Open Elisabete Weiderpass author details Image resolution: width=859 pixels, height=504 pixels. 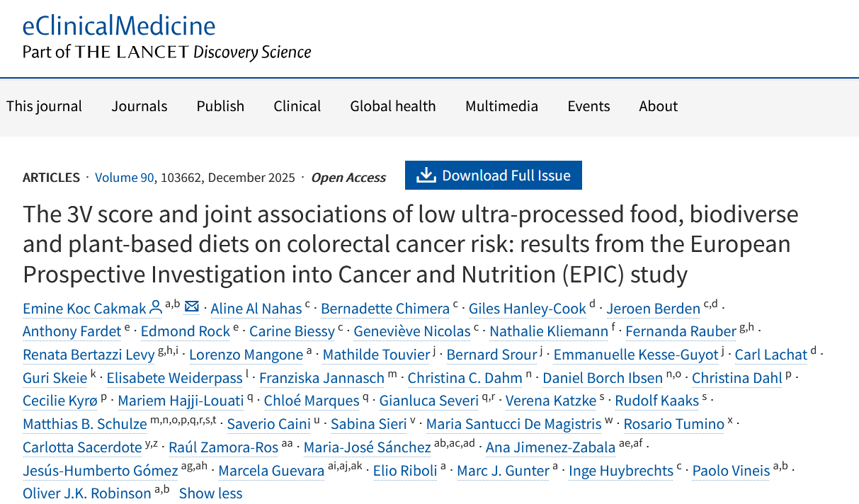click(176, 378)
